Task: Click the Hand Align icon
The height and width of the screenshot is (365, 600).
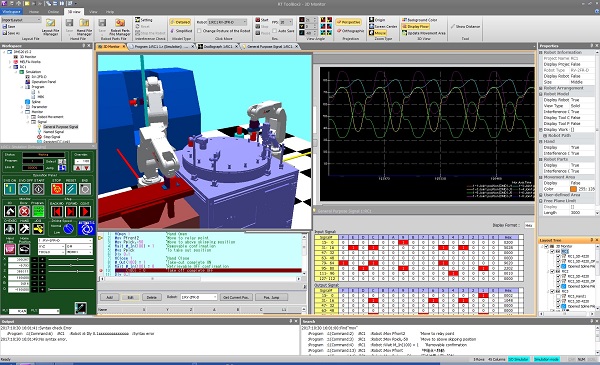Action: (x=10, y=249)
